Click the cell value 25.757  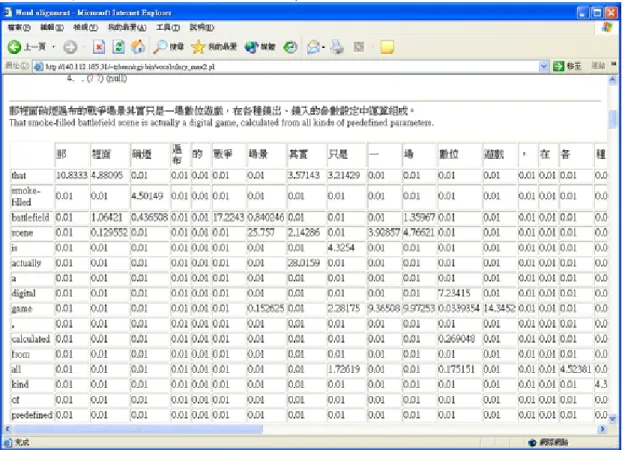point(261,233)
